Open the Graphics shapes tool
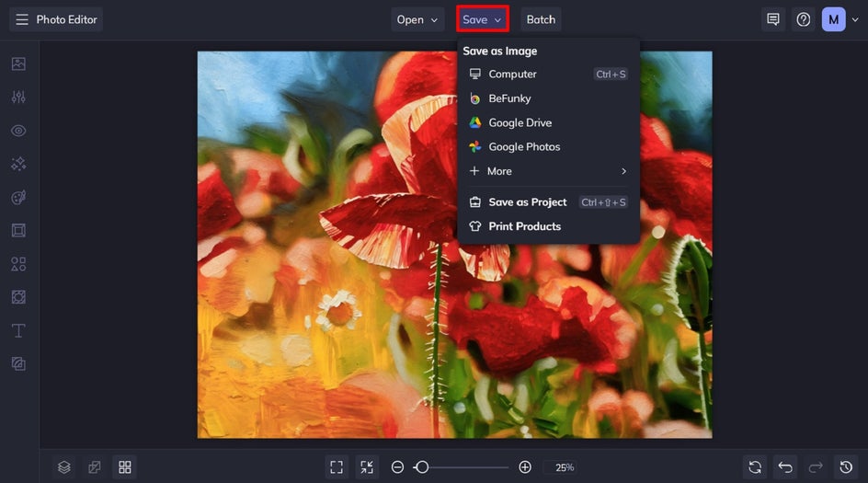868x483 pixels. click(18, 264)
